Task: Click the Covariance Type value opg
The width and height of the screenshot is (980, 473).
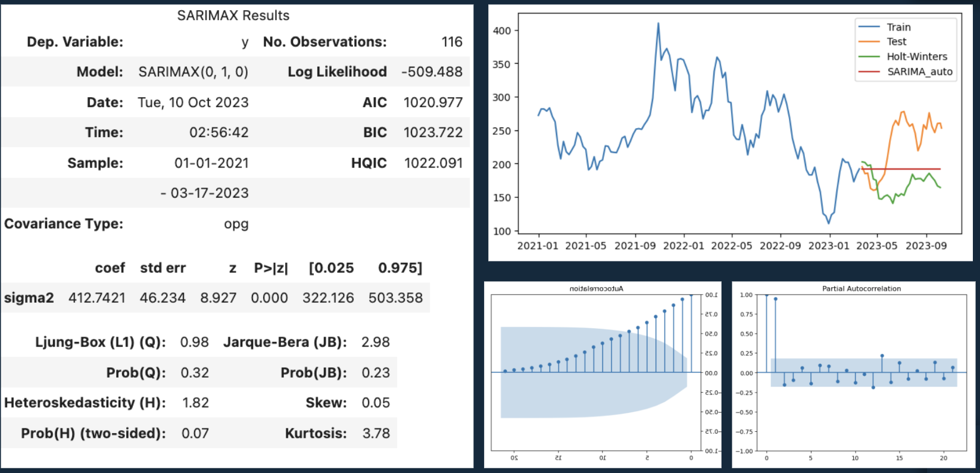Action: click(236, 224)
